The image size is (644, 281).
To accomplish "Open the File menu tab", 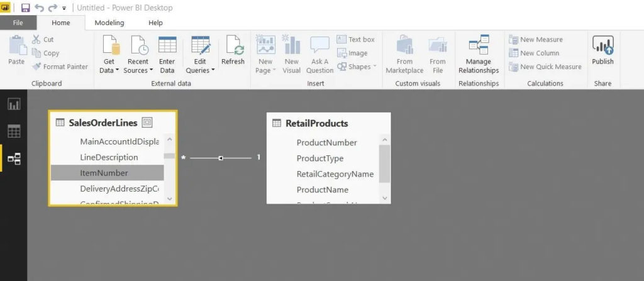I will [18, 23].
